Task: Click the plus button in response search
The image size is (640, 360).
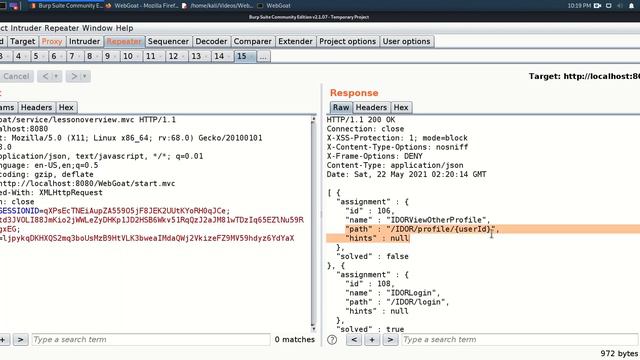Action: point(372,339)
